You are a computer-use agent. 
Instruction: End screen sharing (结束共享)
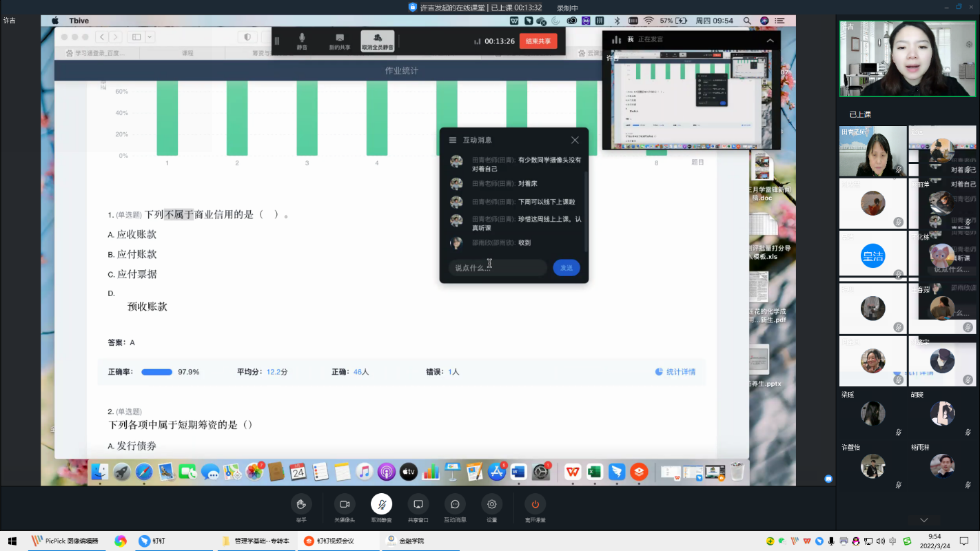point(538,41)
